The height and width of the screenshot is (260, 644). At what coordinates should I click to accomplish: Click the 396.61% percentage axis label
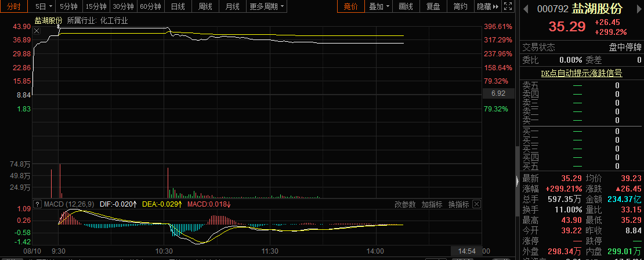coord(498,27)
